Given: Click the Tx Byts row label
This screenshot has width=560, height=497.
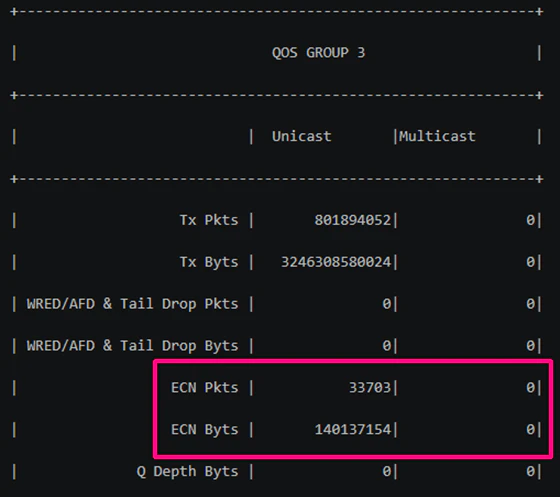Looking at the screenshot, I should pos(209,262).
